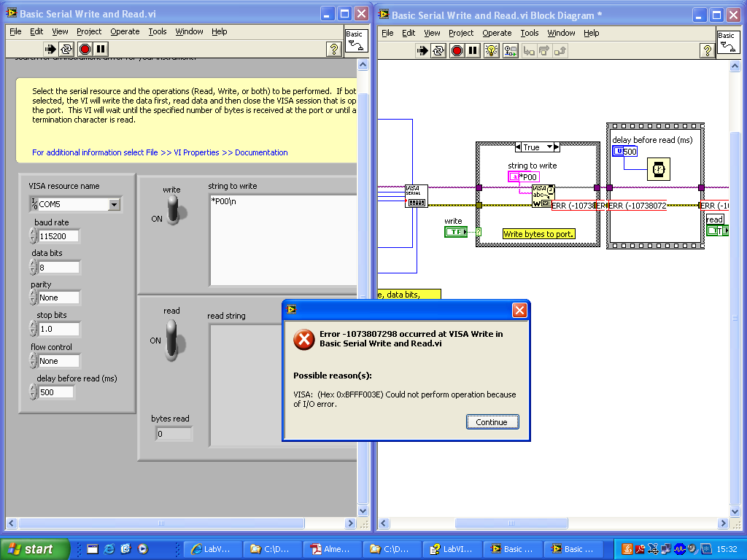Viewport: 747px width, 560px height.
Task: Select VISA Write node in case structure
Action: (543, 196)
